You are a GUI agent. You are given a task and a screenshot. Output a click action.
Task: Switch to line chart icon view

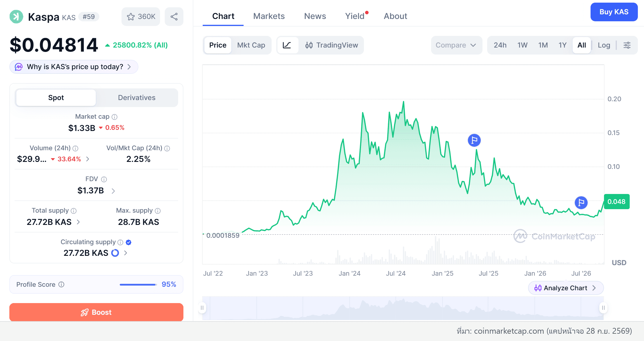pos(287,45)
